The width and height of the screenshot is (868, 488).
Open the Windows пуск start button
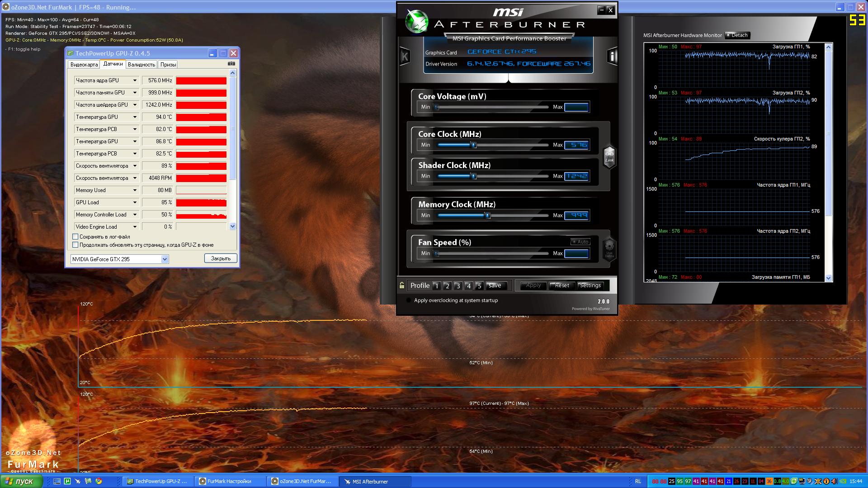click(x=21, y=481)
